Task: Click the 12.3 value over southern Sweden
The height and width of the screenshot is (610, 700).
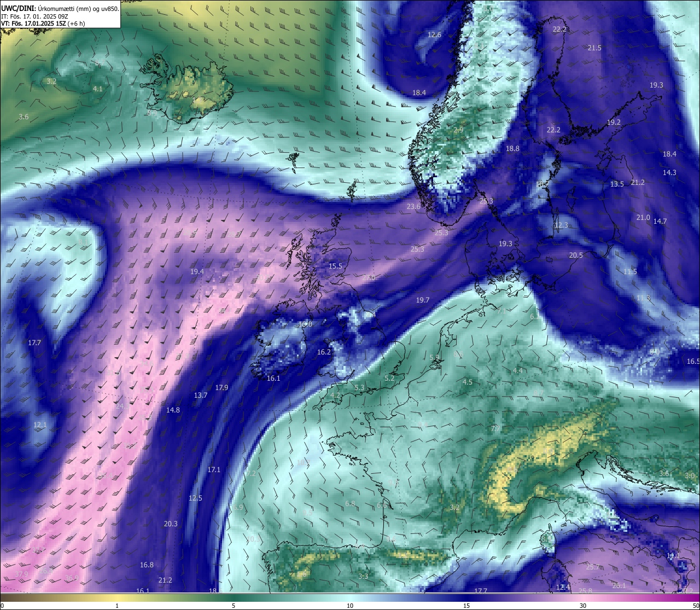Action: click(561, 225)
